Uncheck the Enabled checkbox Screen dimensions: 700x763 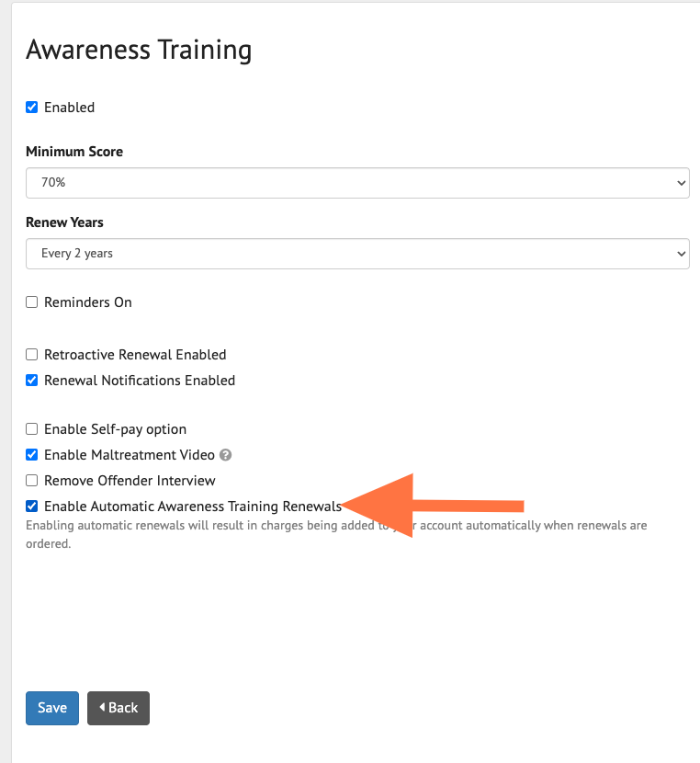pyautogui.click(x=32, y=108)
